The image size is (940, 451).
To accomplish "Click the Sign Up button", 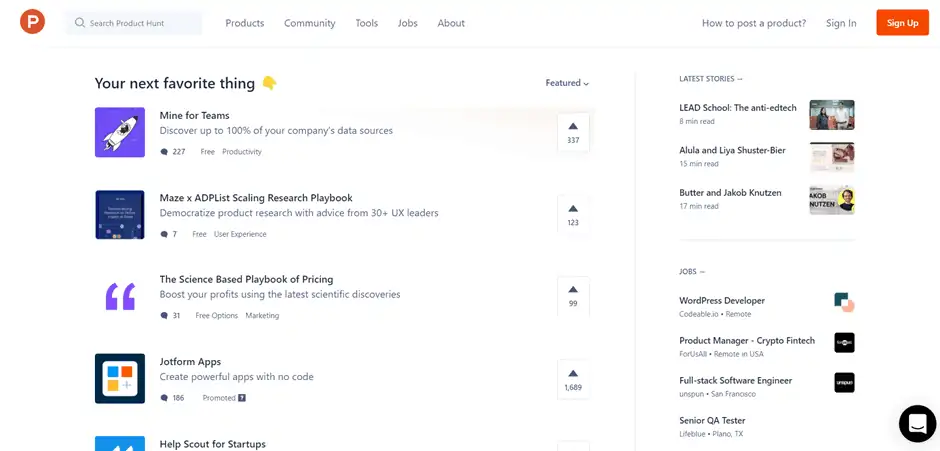I will coord(902,23).
